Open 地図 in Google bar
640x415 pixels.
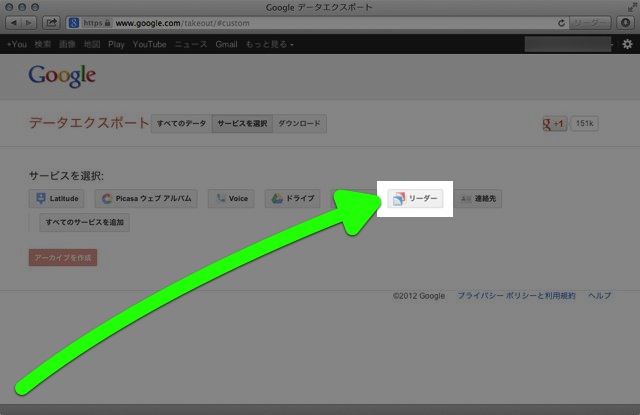pyautogui.click(x=92, y=44)
